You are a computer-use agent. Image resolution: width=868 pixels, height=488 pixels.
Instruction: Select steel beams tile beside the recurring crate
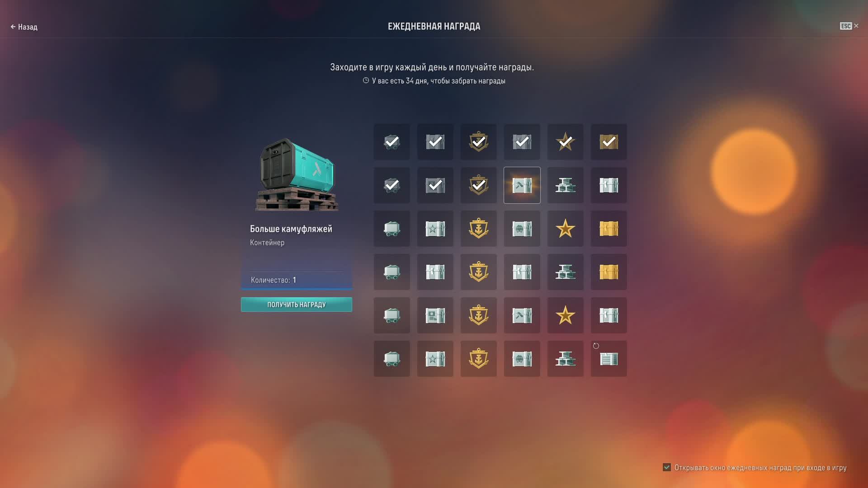[x=565, y=359]
